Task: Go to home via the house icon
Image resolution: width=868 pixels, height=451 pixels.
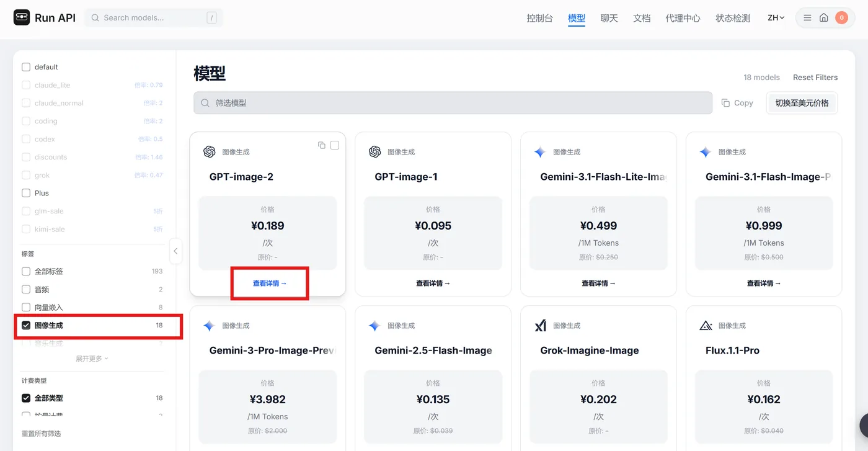Action: pos(824,18)
